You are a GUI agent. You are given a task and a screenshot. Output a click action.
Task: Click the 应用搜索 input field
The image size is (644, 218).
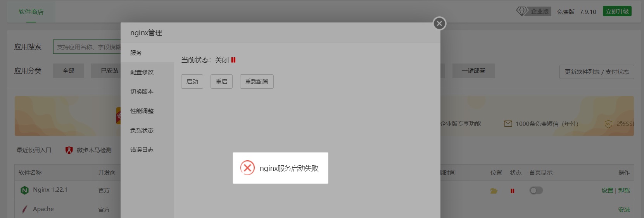point(87,47)
